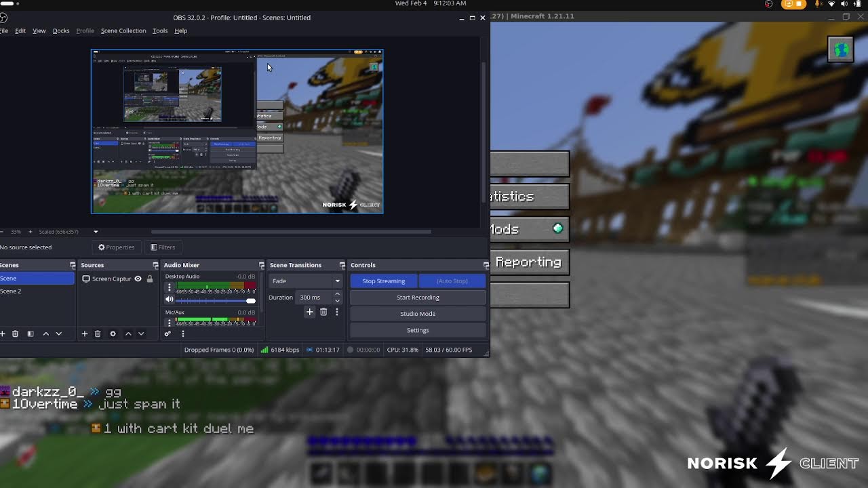Open the Scene Collection menu

coord(123,30)
